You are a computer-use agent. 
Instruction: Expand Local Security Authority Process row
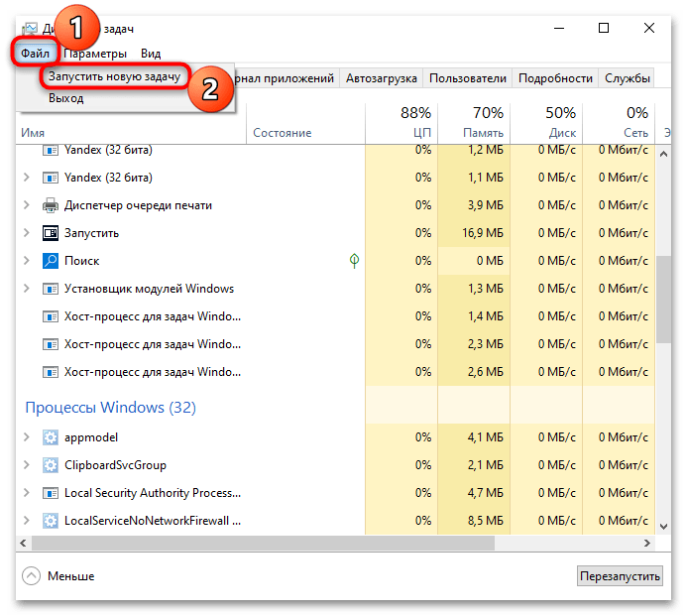pos(27,493)
